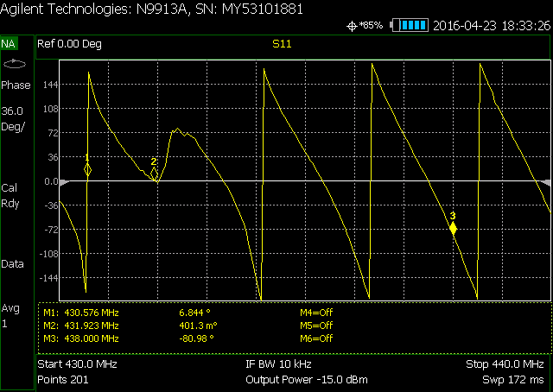Open the Avg 1 averaging setting

tap(11, 315)
